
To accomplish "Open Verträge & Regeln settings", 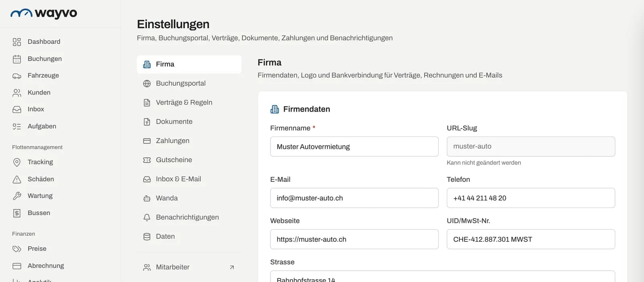I will [189, 103].
